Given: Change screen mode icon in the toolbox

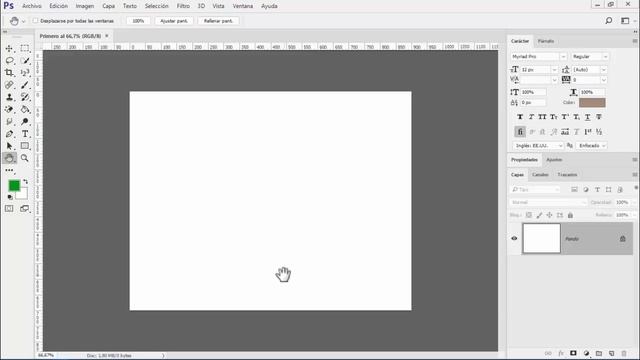Looking at the screenshot, I should (25, 209).
